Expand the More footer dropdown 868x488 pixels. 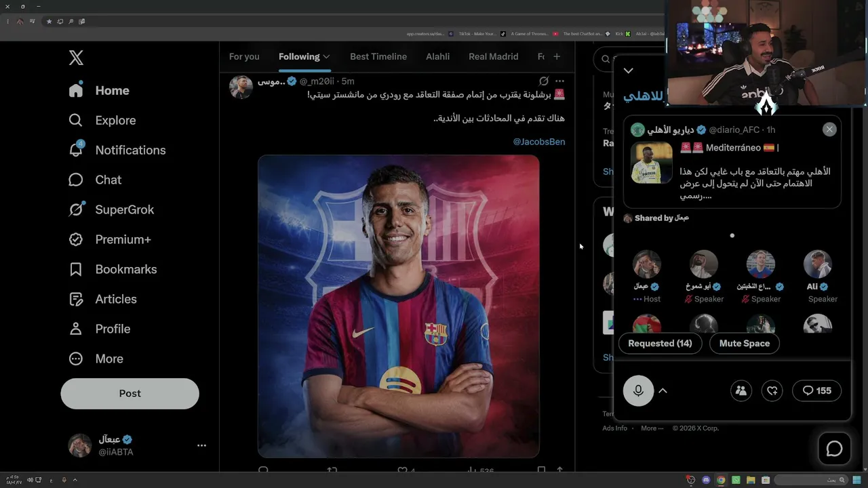[x=652, y=428]
